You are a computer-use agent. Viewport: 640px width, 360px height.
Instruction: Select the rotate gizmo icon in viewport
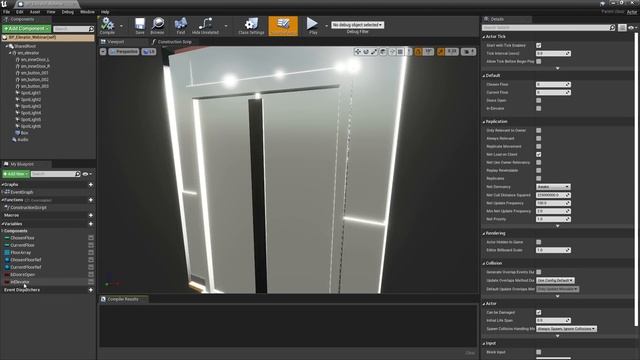click(366, 51)
